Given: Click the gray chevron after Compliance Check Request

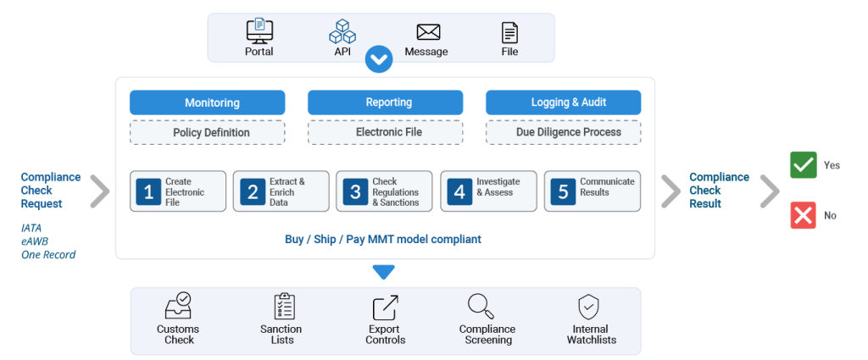Looking at the screenshot, I should coord(100,191).
